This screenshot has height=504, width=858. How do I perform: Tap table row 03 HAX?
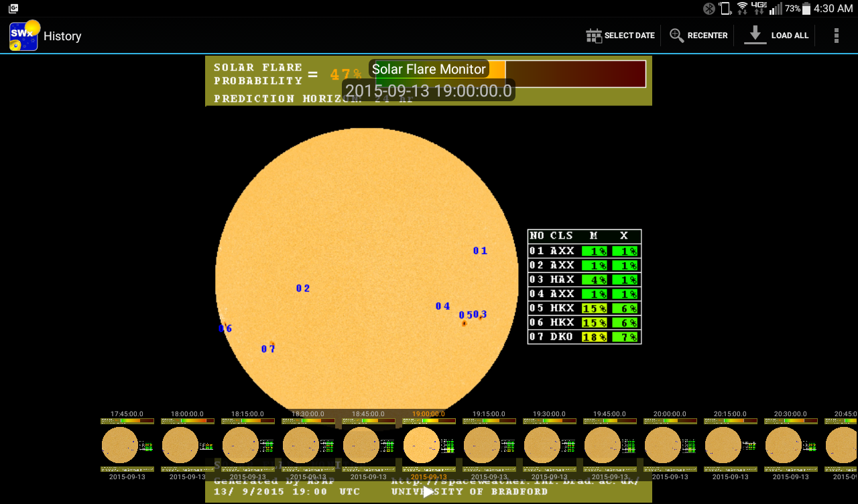[585, 279]
